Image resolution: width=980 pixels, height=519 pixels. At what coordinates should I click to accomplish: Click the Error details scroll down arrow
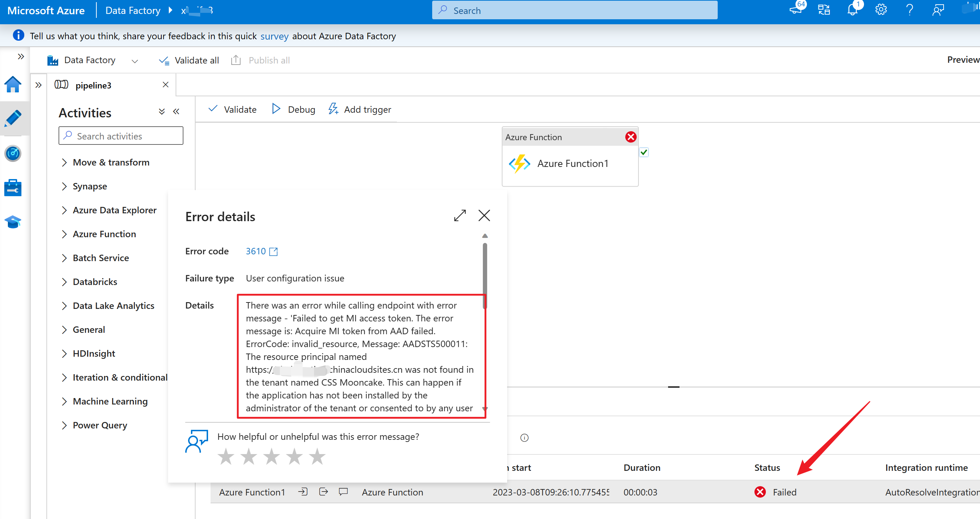[485, 409]
